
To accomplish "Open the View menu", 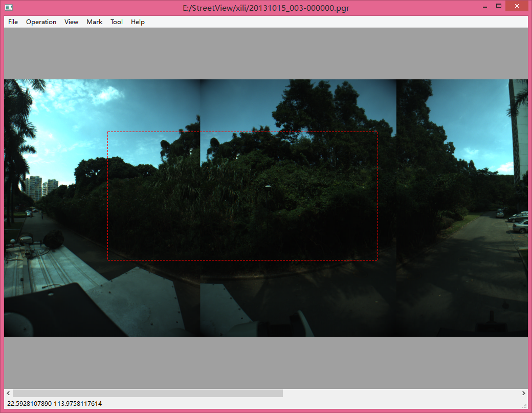I will point(71,21).
